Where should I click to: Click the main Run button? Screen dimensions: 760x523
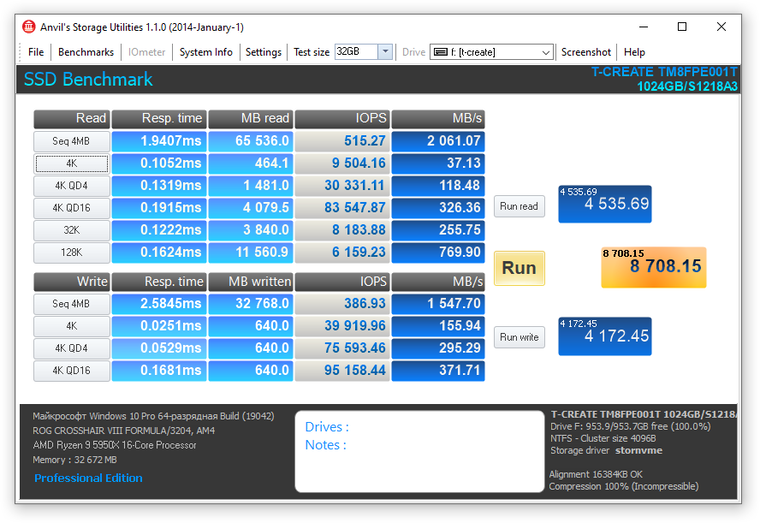(519, 268)
